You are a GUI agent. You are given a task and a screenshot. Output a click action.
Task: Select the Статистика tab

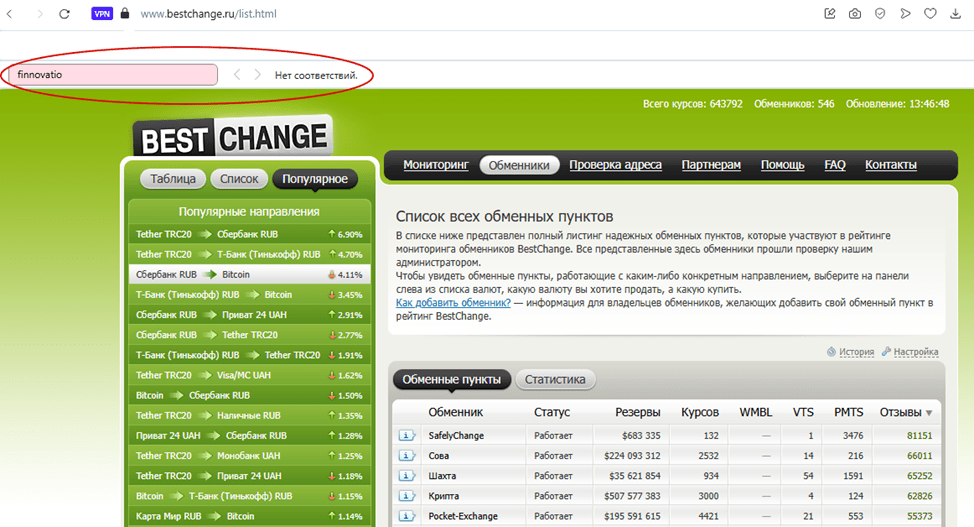pos(555,380)
